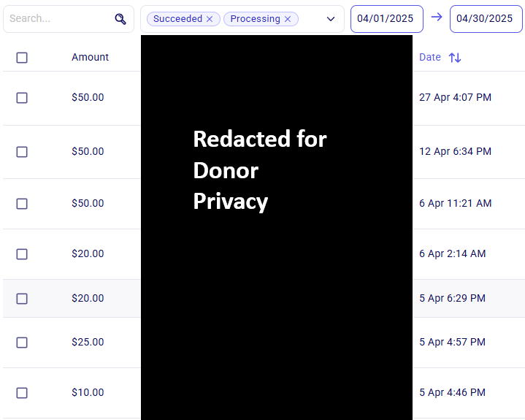Select the $25.00 donation checkbox
The height and width of the screenshot is (420, 525).
click(x=22, y=343)
